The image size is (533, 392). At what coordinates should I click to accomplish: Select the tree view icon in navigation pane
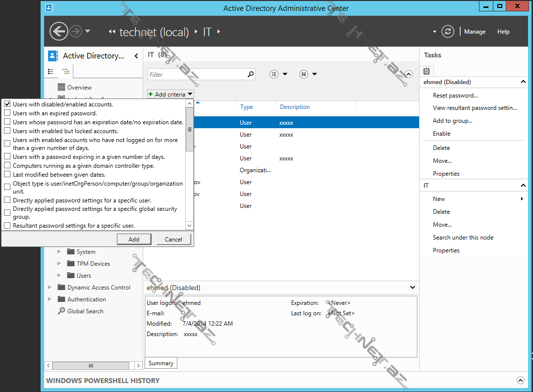click(x=66, y=71)
